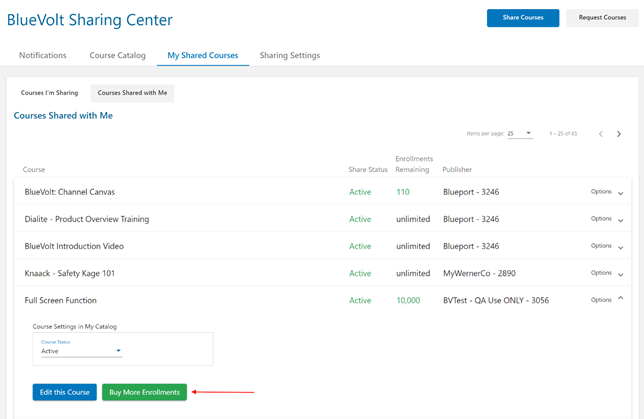Screen dimensions: 644x419
Task: Click Options label for Full Screen Function
Action: click(x=601, y=300)
